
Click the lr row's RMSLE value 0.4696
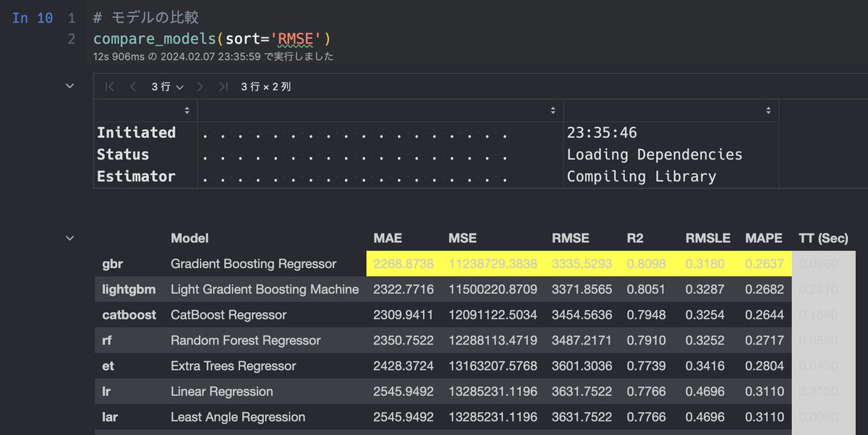click(x=705, y=392)
